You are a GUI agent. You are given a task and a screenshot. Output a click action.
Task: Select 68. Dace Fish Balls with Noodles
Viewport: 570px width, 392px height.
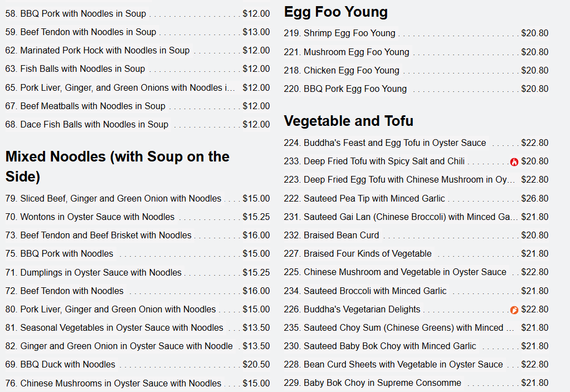click(138, 125)
